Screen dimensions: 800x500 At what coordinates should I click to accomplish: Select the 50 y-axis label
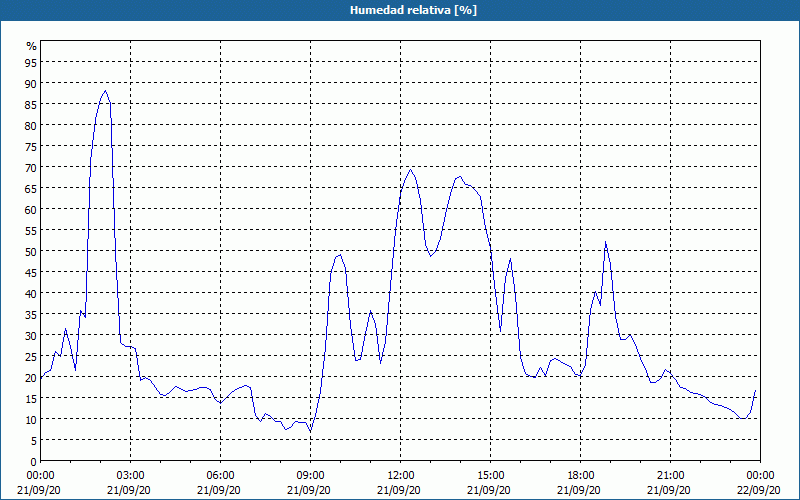tap(31, 252)
